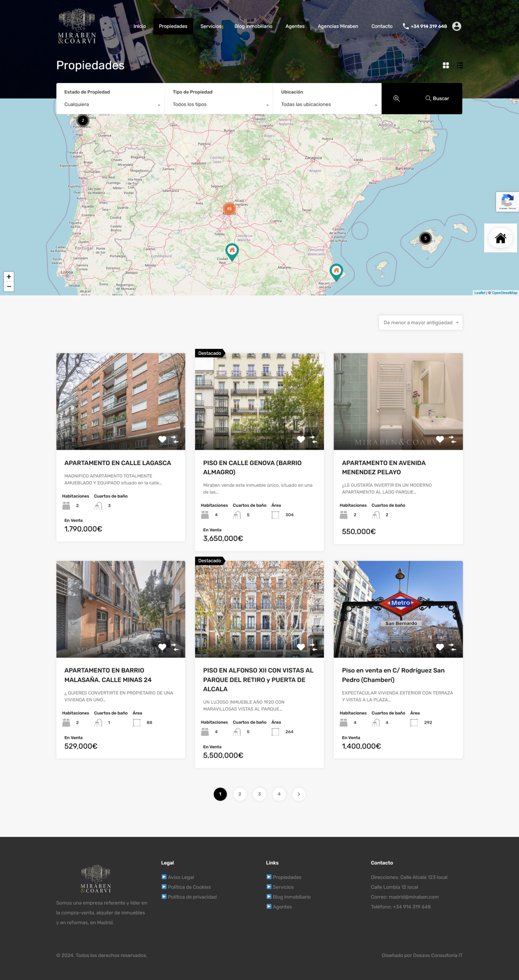Open Propiedades menu item

[173, 26]
